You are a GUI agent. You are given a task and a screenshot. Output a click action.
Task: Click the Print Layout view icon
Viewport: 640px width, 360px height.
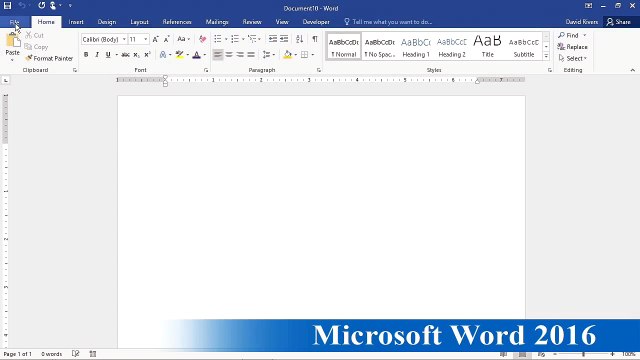point(522,354)
